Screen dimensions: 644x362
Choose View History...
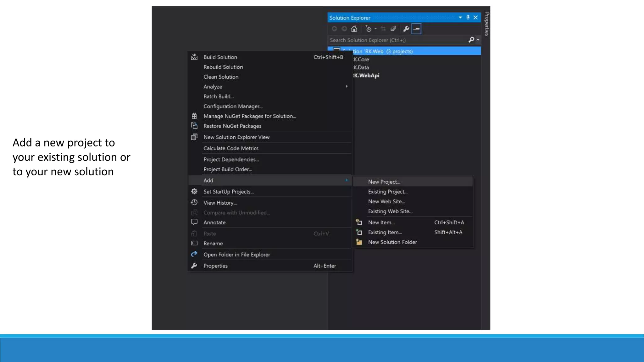[270, 203]
